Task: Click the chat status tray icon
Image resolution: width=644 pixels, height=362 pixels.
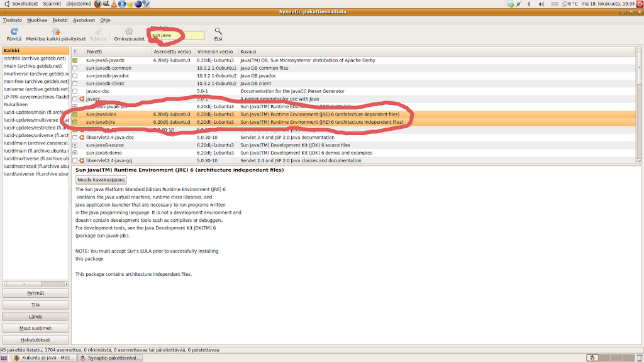Action: [510, 4]
